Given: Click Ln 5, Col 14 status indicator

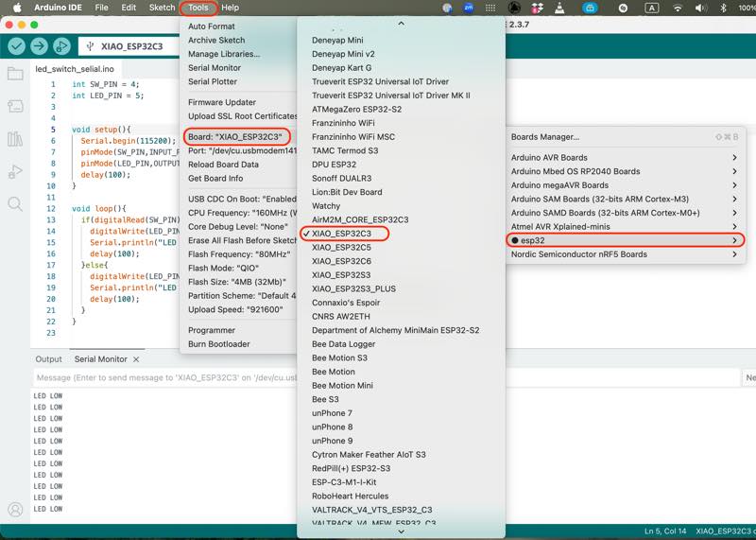Looking at the screenshot, I should [665, 531].
